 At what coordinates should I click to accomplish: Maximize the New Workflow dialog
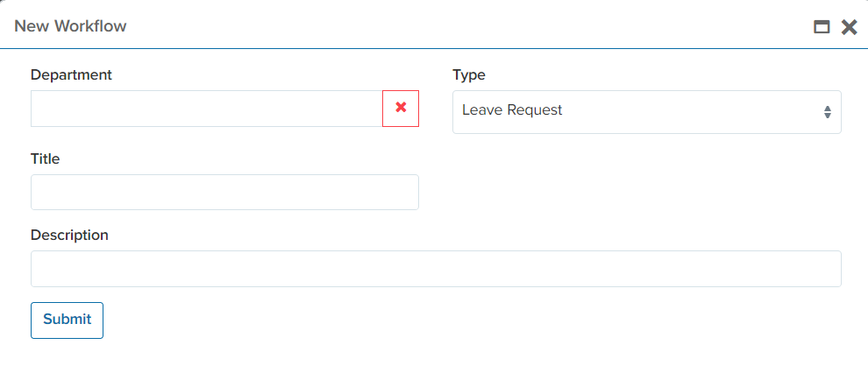coord(822,27)
